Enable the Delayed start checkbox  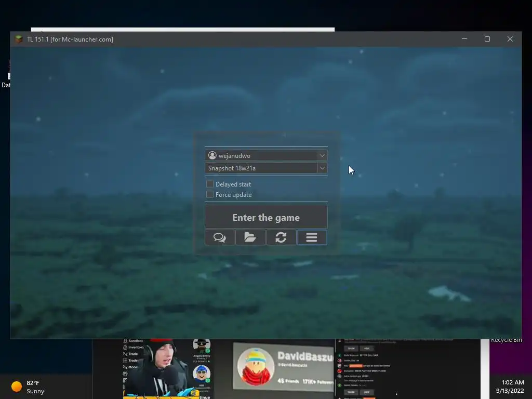click(210, 184)
